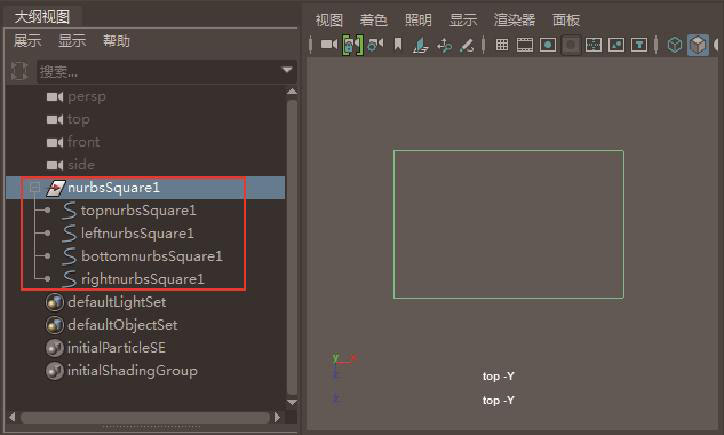Collapse the nurbsSquare1 tree node
This screenshot has height=435, width=724.
click(34, 187)
